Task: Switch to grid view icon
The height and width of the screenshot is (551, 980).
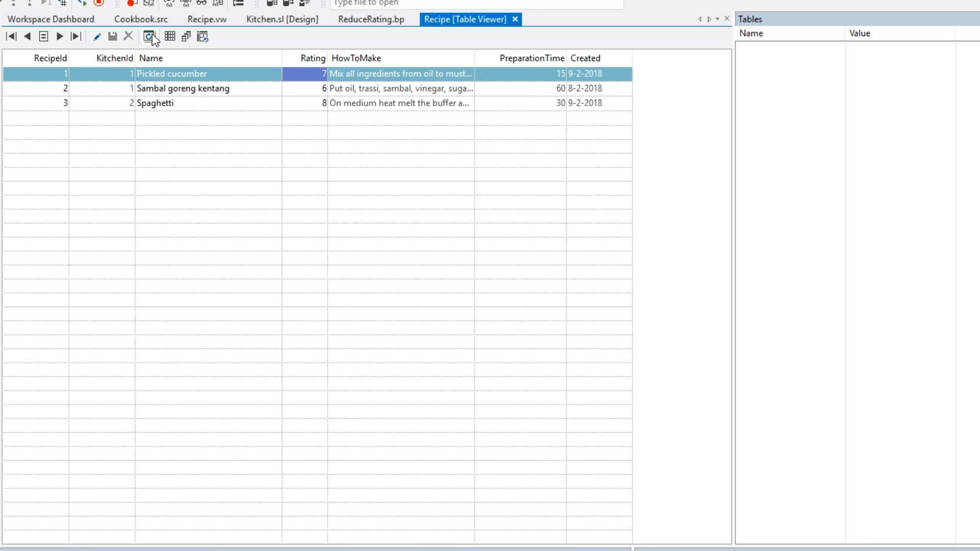Action: coord(170,37)
